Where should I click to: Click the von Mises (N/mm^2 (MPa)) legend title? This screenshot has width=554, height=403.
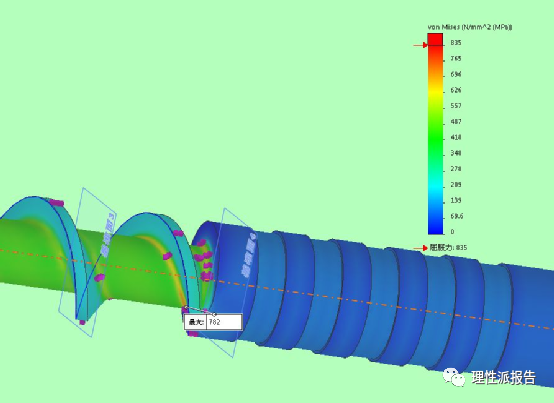pos(470,27)
